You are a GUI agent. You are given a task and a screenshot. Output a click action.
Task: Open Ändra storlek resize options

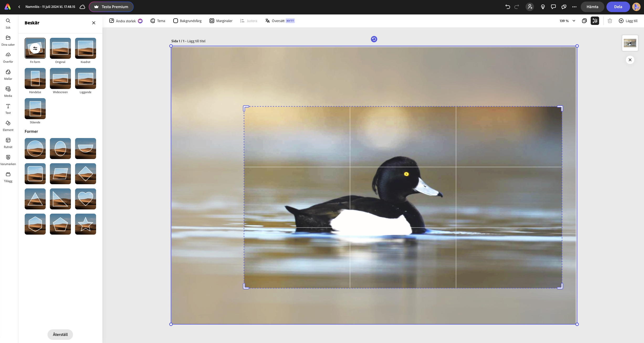click(126, 21)
